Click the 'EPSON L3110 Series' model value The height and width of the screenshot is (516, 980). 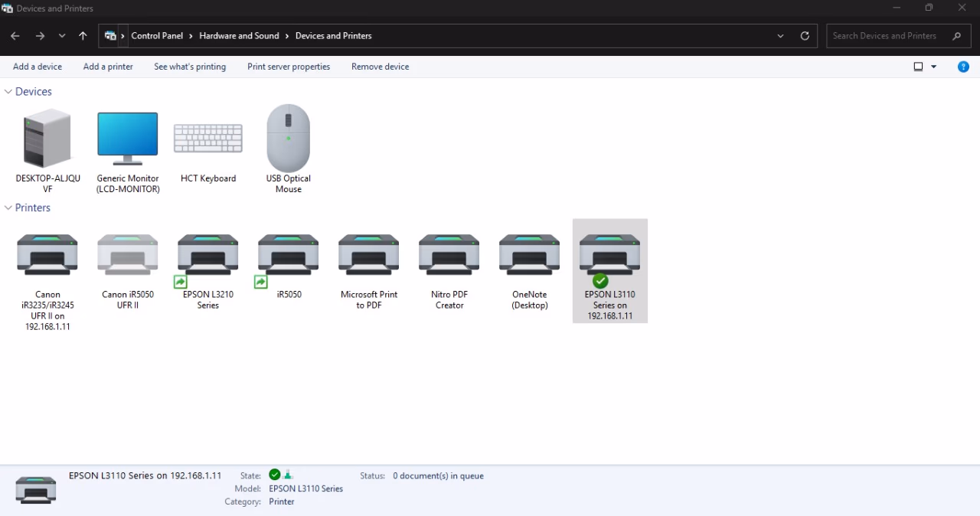306,488
